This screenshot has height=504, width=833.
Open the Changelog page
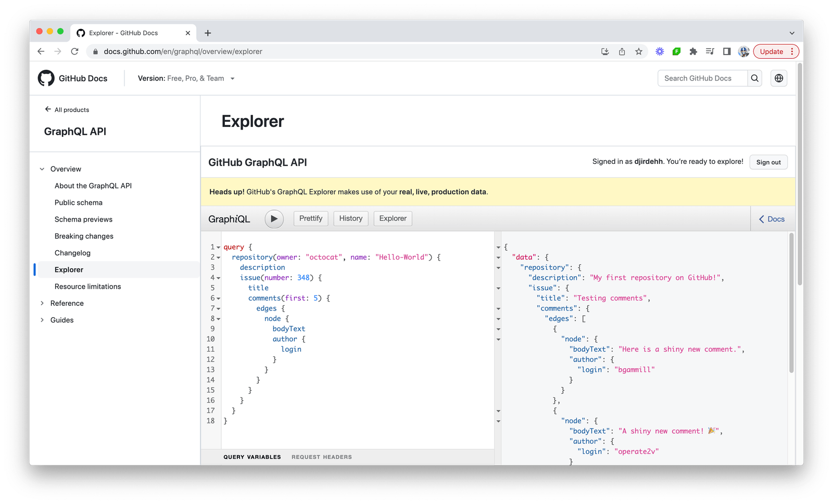[x=72, y=253]
